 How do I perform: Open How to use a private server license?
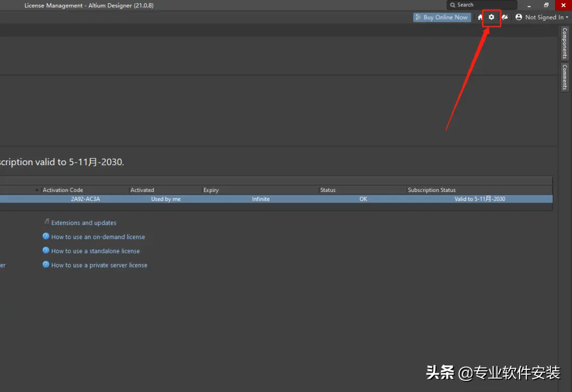99,265
